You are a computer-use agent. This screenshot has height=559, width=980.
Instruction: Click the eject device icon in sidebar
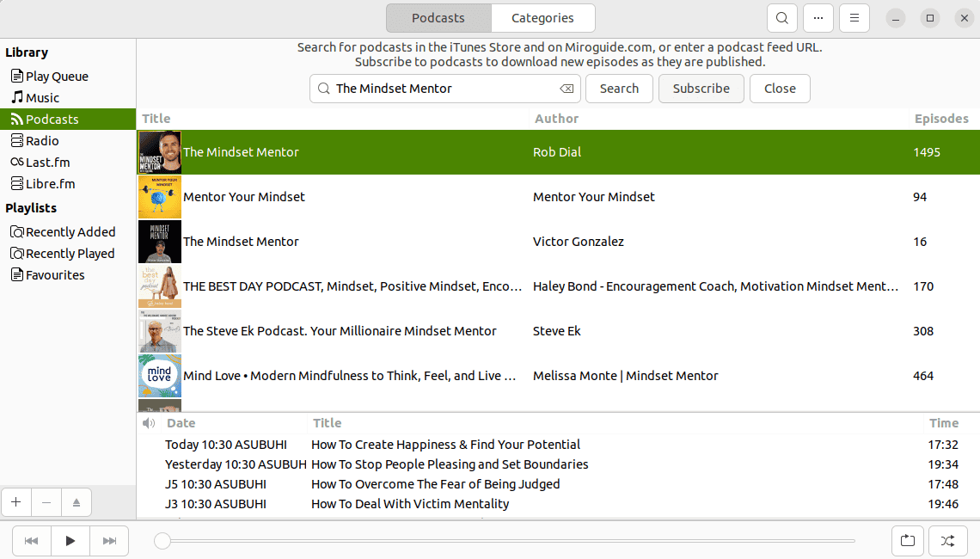(x=76, y=502)
